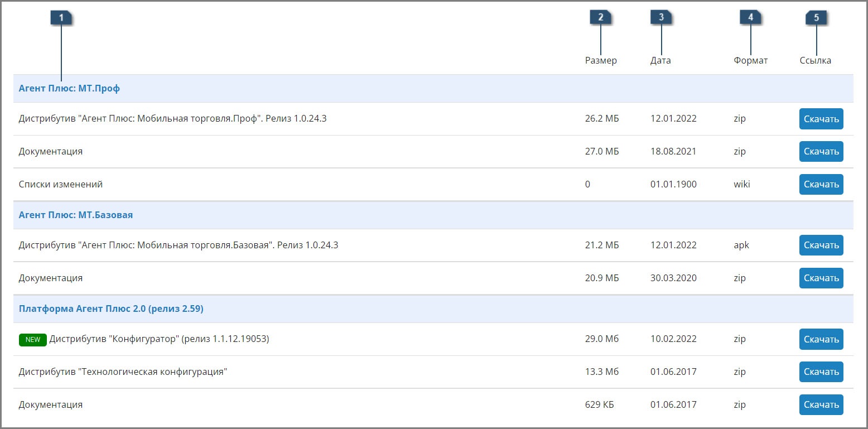Download the 20.9 МБ Документация archive
This screenshot has height=429, width=868.
[x=821, y=278]
